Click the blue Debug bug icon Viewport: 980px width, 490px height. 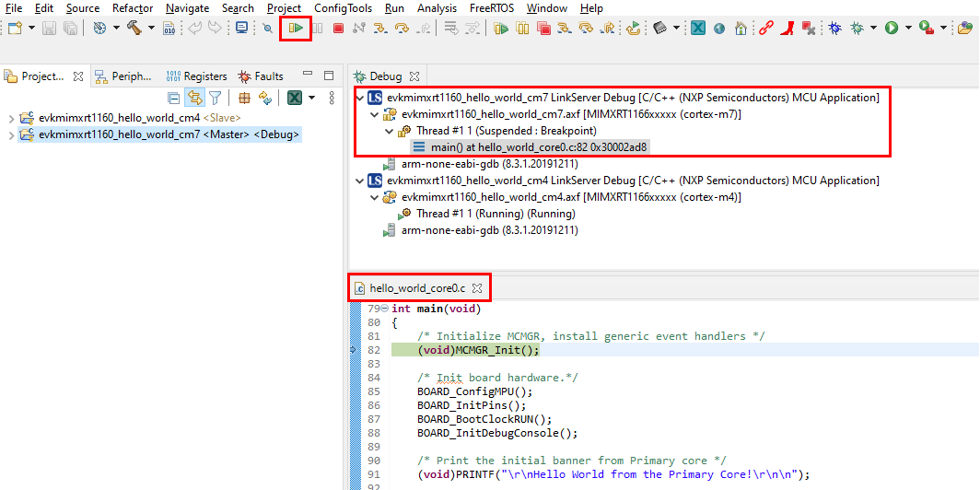834,29
